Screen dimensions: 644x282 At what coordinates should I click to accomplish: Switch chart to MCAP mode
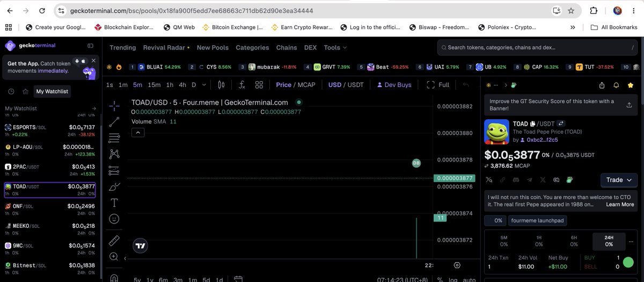point(306,85)
